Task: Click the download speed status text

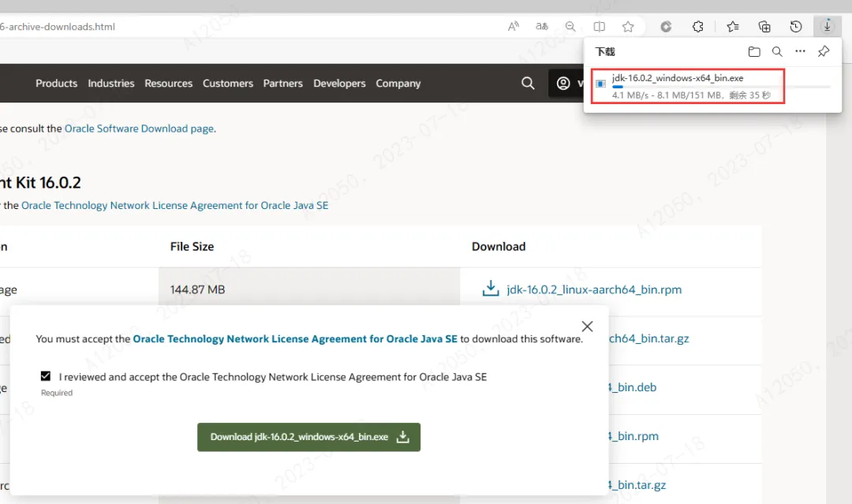Action: [691, 95]
